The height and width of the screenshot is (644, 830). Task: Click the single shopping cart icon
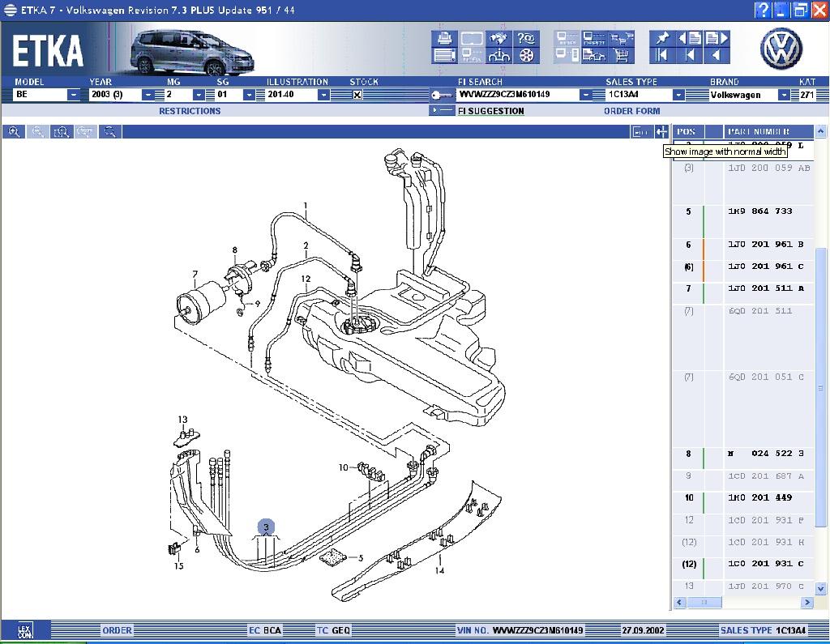622,56
